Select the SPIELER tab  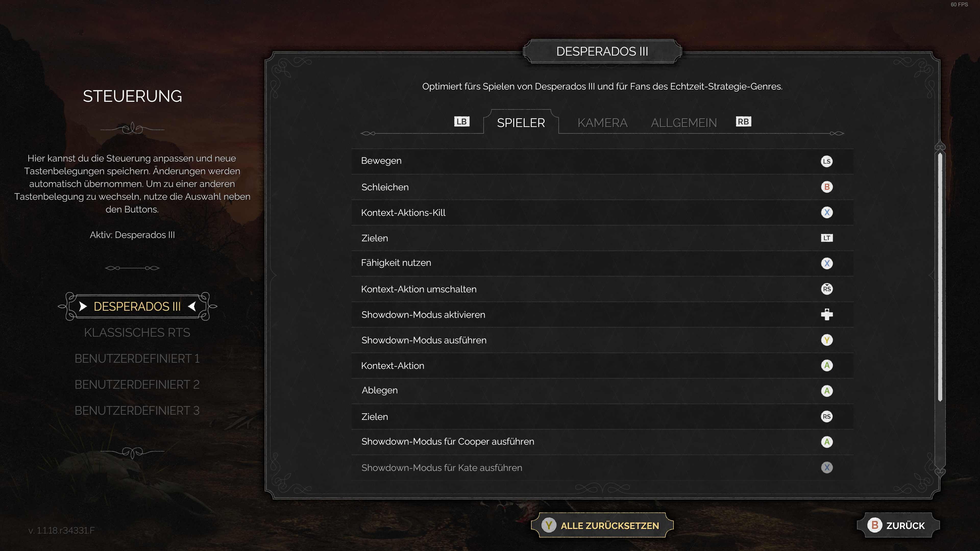tap(521, 123)
